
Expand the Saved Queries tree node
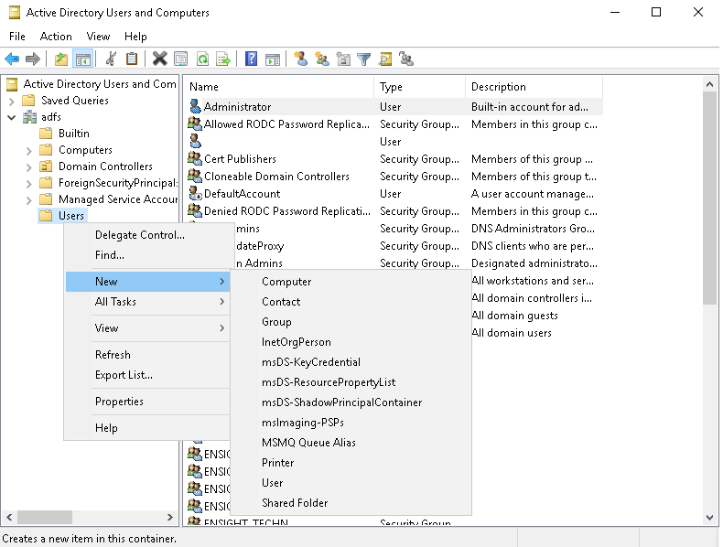click(x=12, y=101)
